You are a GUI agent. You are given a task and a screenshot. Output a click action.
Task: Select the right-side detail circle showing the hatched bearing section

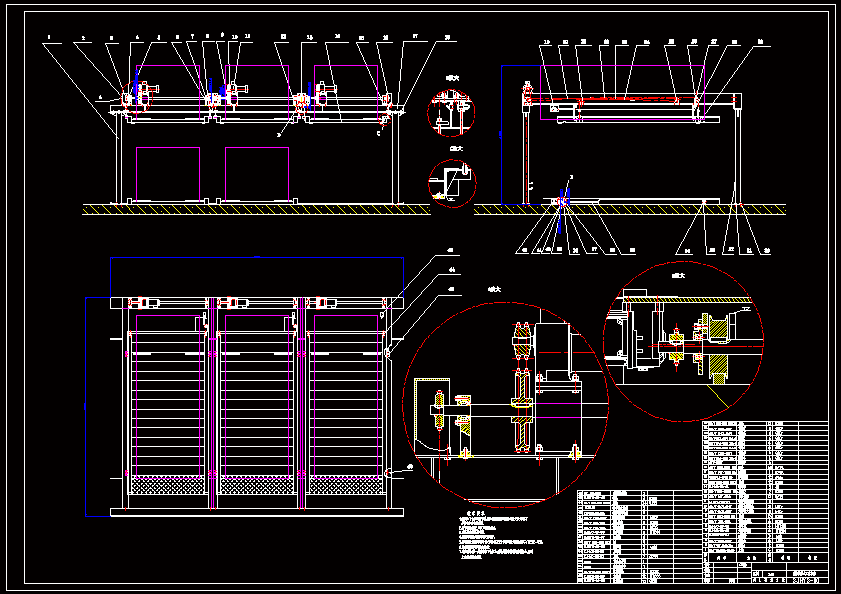coord(683,341)
